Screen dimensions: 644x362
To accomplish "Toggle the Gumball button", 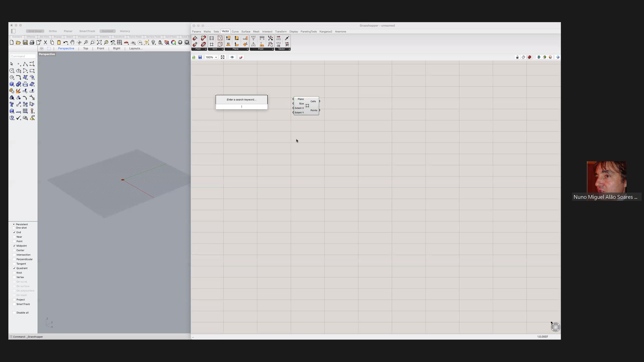I will pyautogui.click(x=107, y=31).
